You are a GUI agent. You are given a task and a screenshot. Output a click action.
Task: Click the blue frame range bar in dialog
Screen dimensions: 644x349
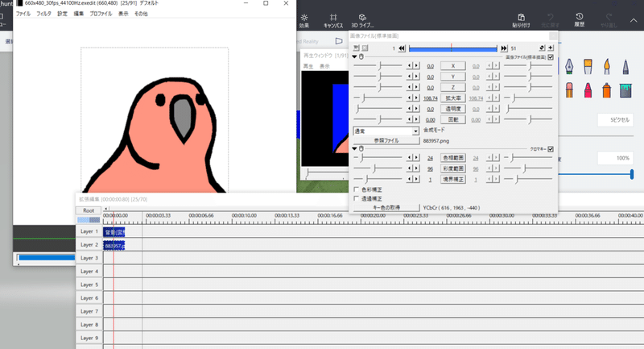pos(452,49)
